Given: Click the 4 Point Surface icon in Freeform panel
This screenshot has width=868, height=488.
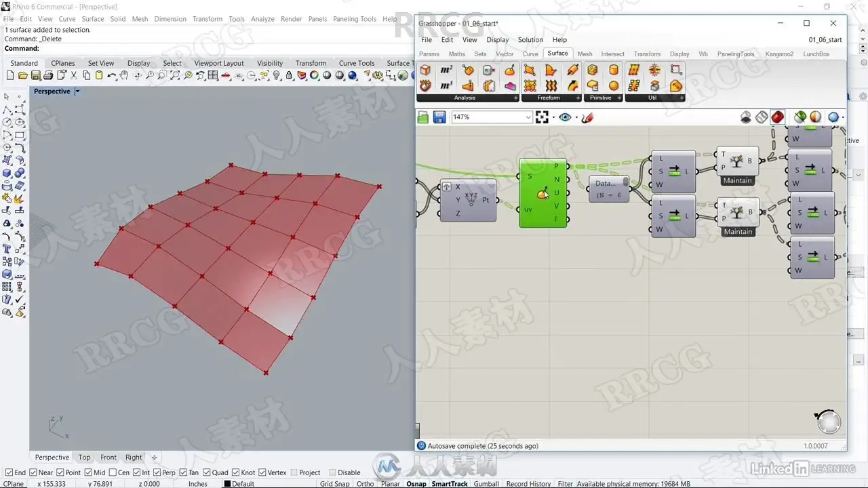Looking at the screenshot, I should (x=530, y=70).
